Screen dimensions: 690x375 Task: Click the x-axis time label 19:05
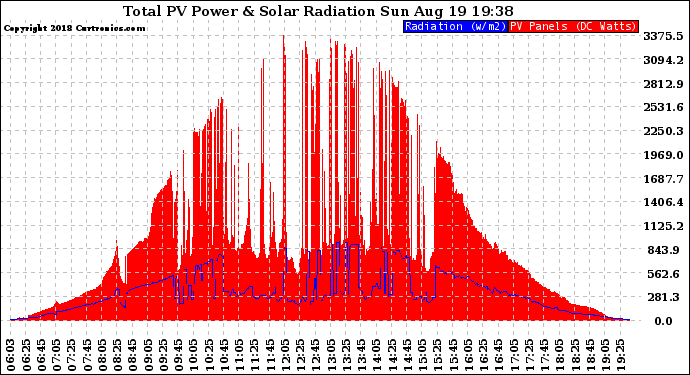pyautogui.click(x=605, y=355)
